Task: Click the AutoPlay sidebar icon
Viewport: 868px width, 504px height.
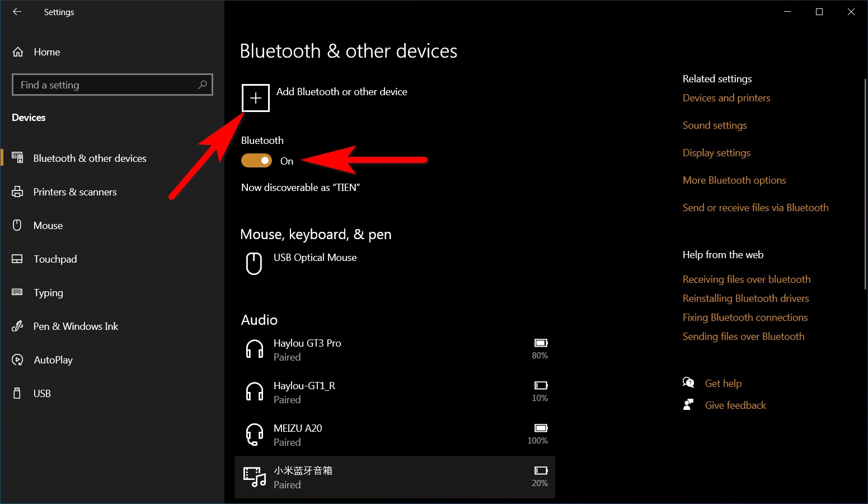Action: (17, 360)
